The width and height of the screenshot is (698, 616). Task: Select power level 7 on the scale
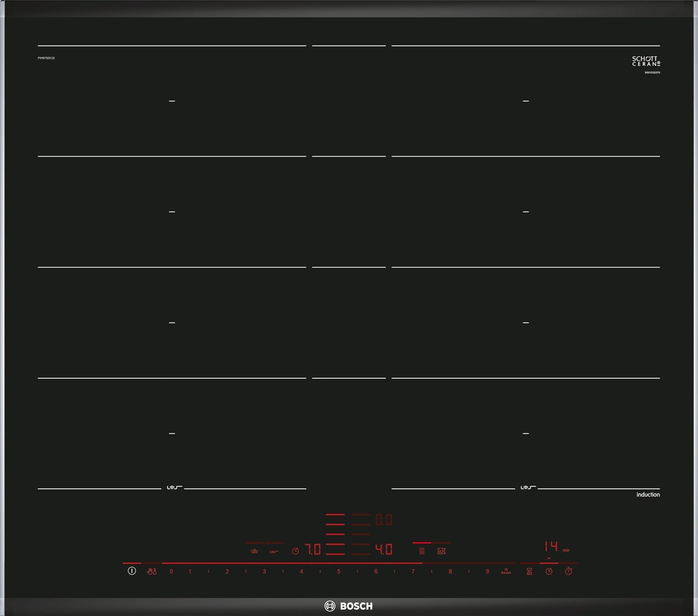pos(413,572)
